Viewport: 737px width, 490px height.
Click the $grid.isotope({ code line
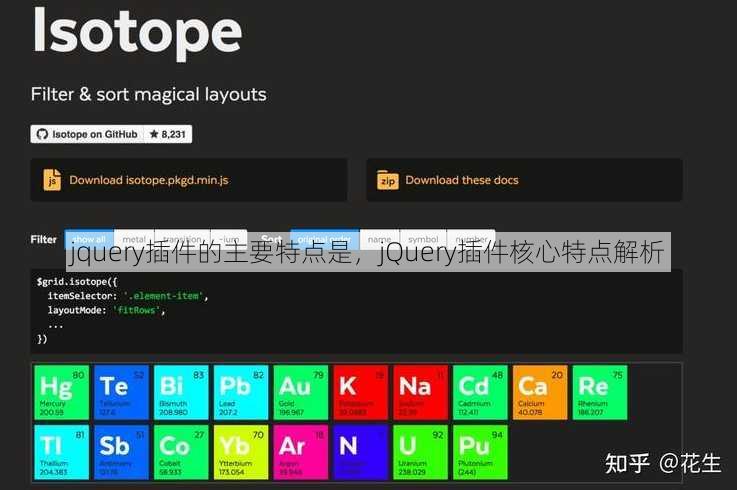(x=77, y=282)
